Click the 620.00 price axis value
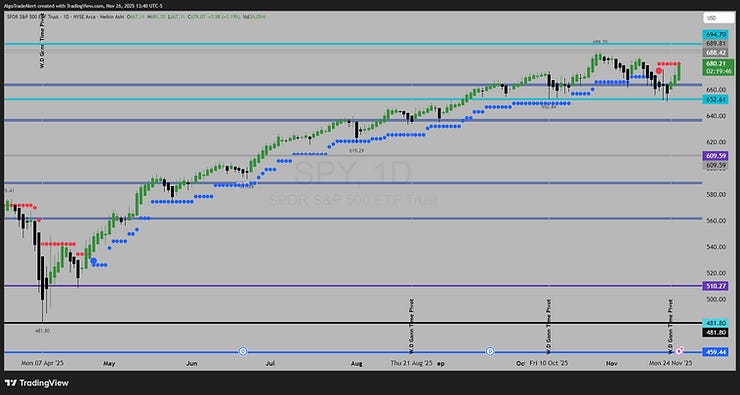The width and height of the screenshot is (740, 395). (716, 142)
